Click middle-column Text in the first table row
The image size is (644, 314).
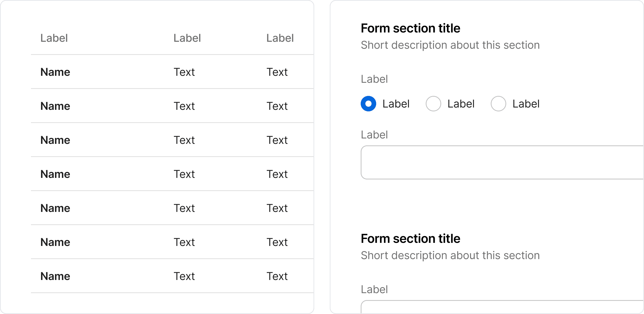coord(184,72)
